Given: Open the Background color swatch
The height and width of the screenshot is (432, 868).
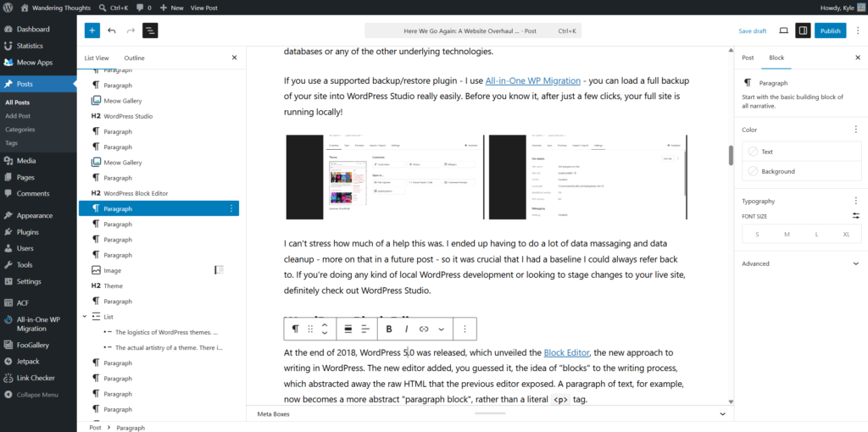Looking at the screenshot, I should click(x=802, y=171).
